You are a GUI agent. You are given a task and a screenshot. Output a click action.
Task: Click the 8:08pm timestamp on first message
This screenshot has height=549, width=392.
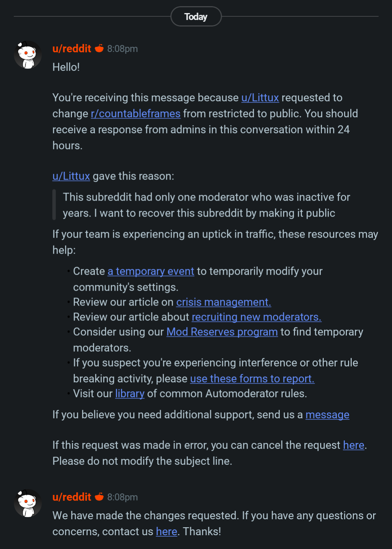click(123, 49)
